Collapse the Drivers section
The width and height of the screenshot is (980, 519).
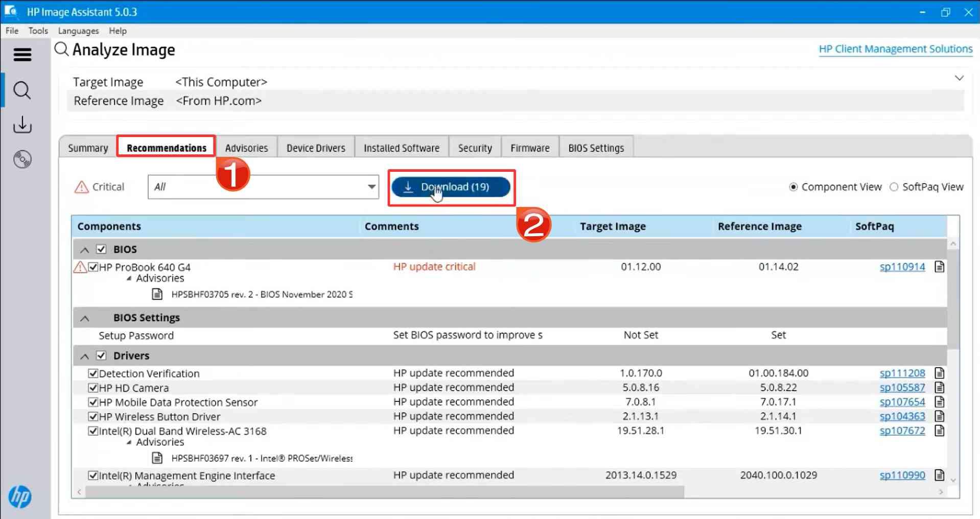tap(85, 356)
